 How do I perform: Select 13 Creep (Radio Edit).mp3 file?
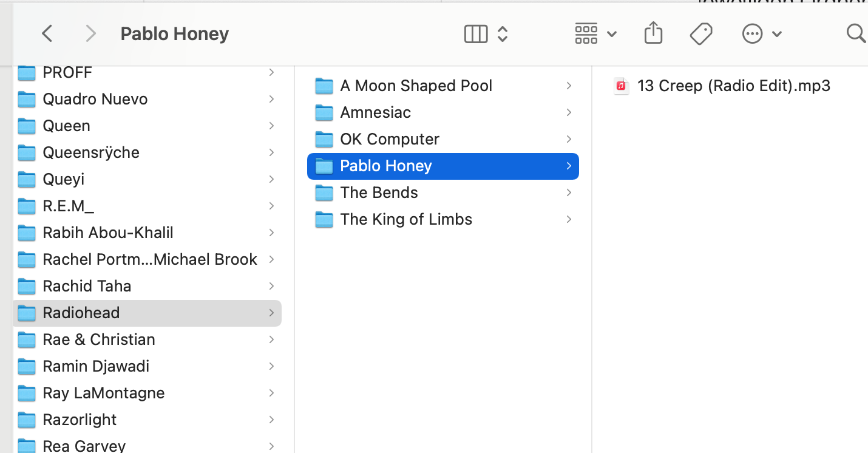coord(733,86)
